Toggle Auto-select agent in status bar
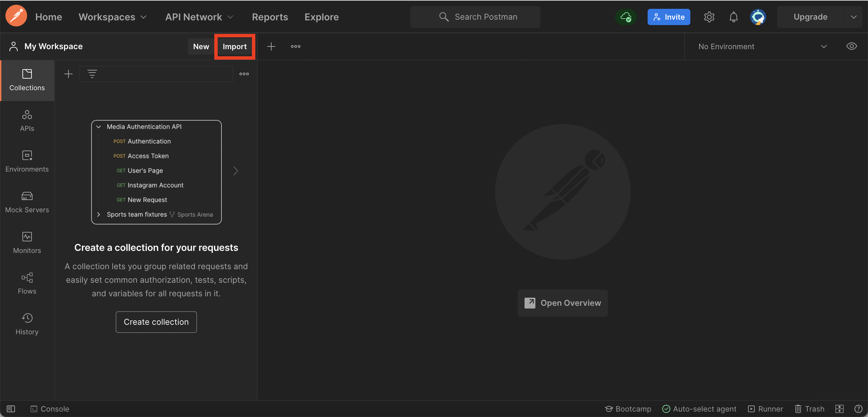The height and width of the screenshot is (417, 868). tap(699, 409)
